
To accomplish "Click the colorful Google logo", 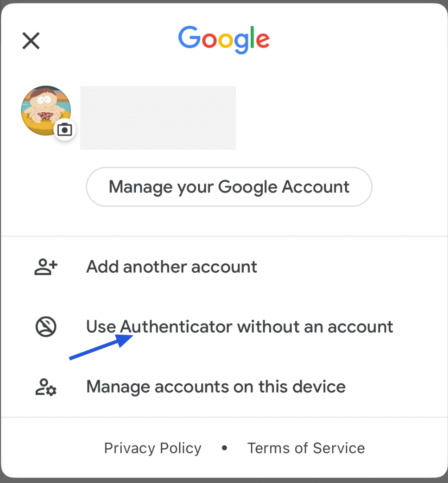I will click(224, 40).
